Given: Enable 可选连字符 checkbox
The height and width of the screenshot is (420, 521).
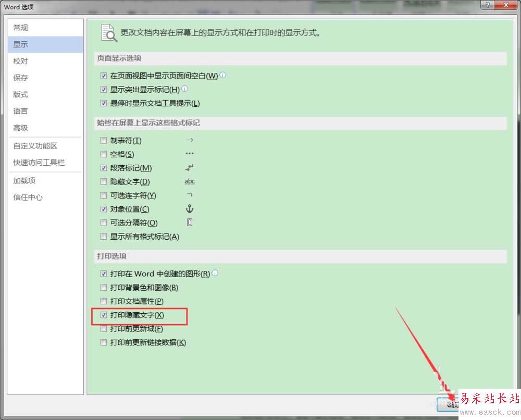Looking at the screenshot, I should [104, 195].
